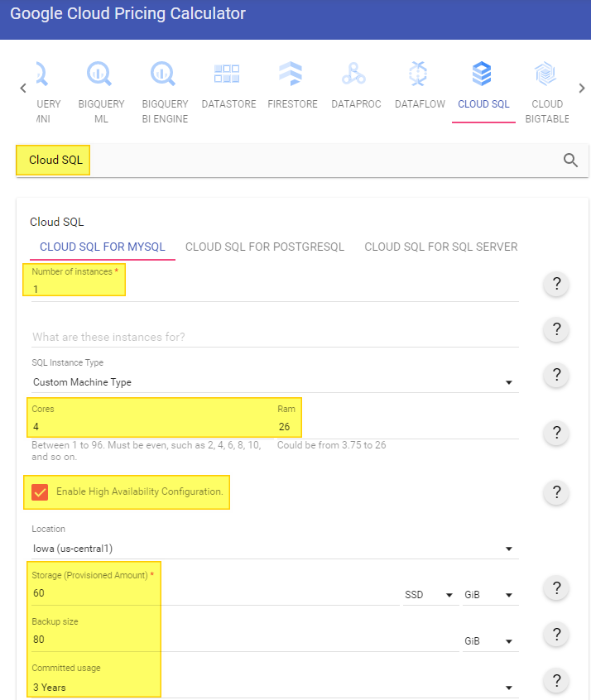Click the Google Cloud Pricing Calculator title
591x700 pixels.
click(127, 13)
